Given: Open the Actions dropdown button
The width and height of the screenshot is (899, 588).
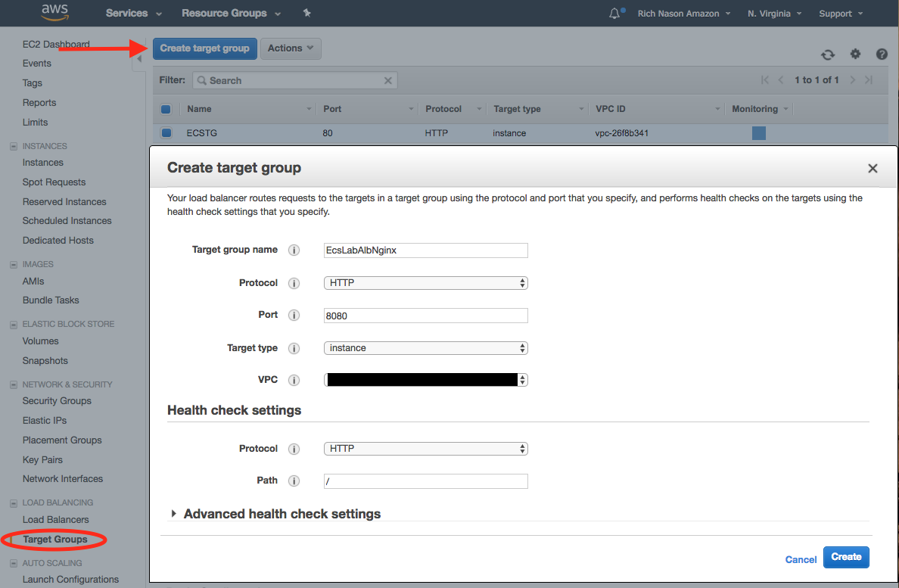Looking at the screenshot, I should point(291,48).
